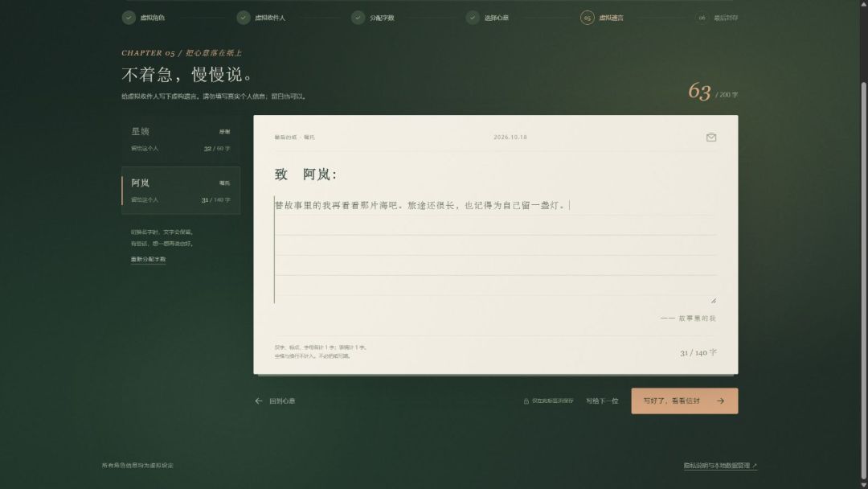This screenshot has width=868, height=489.
Task: Click the 写好了，看看信封 button
Action: 684,401
